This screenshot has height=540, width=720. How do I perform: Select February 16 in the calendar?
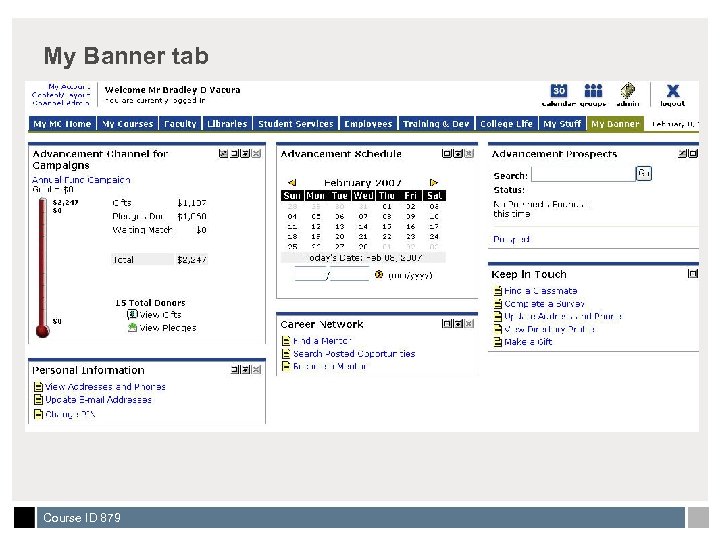coord(411,226)
